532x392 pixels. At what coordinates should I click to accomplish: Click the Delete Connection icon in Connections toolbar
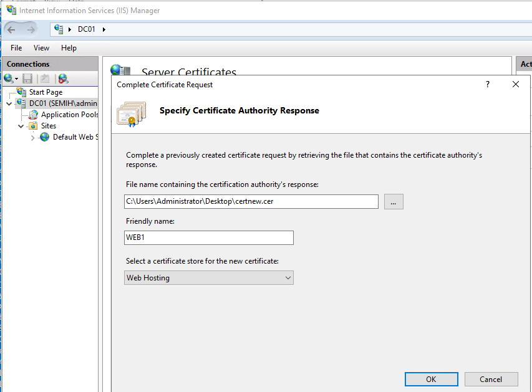(x=62, y=79)
